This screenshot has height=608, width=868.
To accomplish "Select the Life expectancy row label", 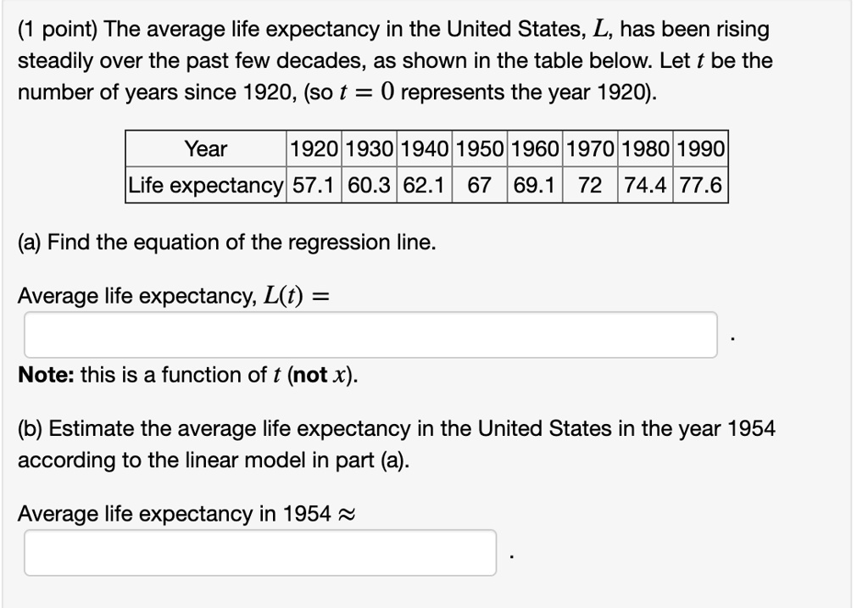I will pos(206,186).
